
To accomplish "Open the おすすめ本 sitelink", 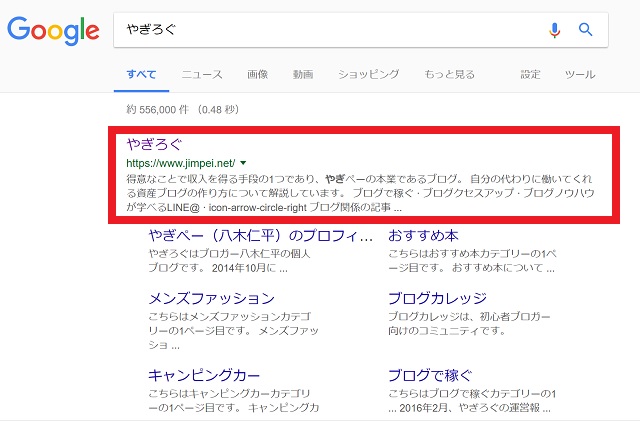I will click(x=422, y=237).
